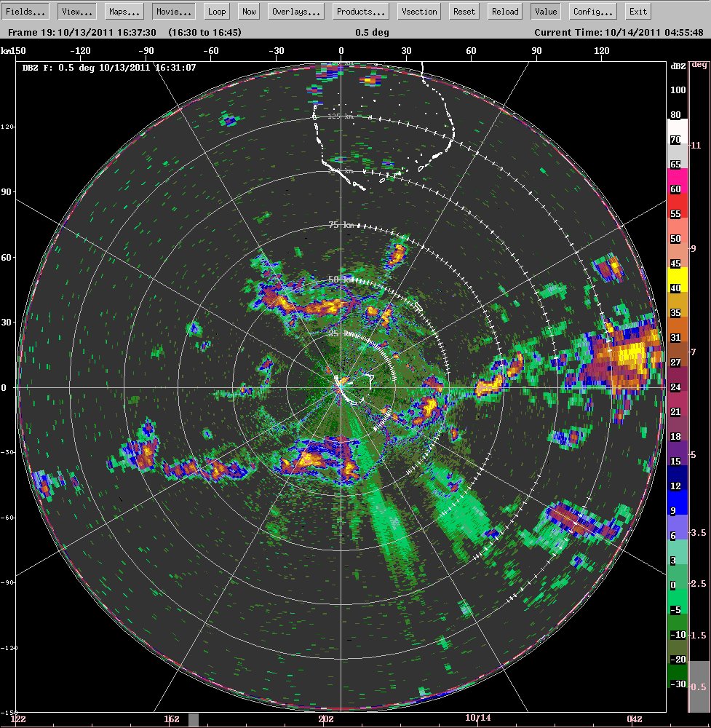Click the Reset button
711x728 pixels.
[x=464, y=12]
